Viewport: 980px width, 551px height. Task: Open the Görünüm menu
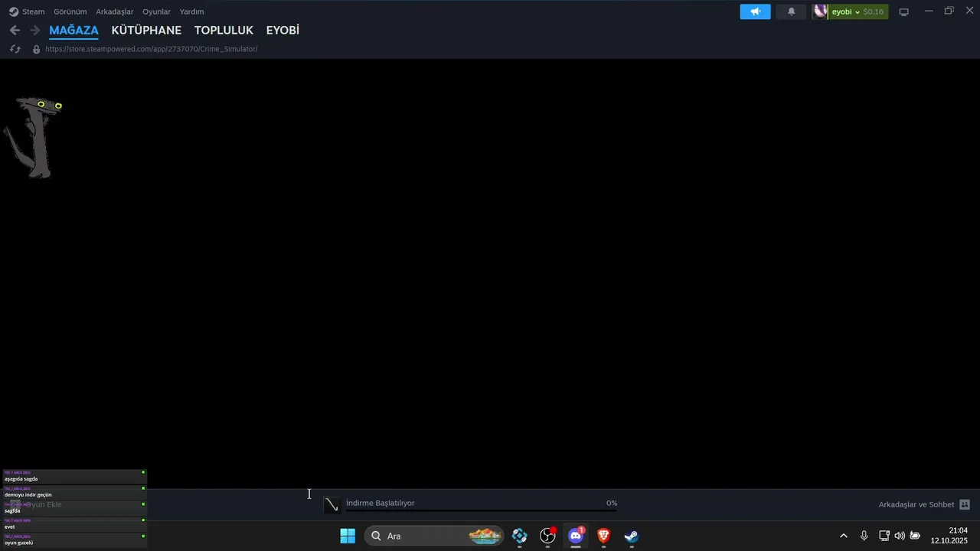[70, 11]
